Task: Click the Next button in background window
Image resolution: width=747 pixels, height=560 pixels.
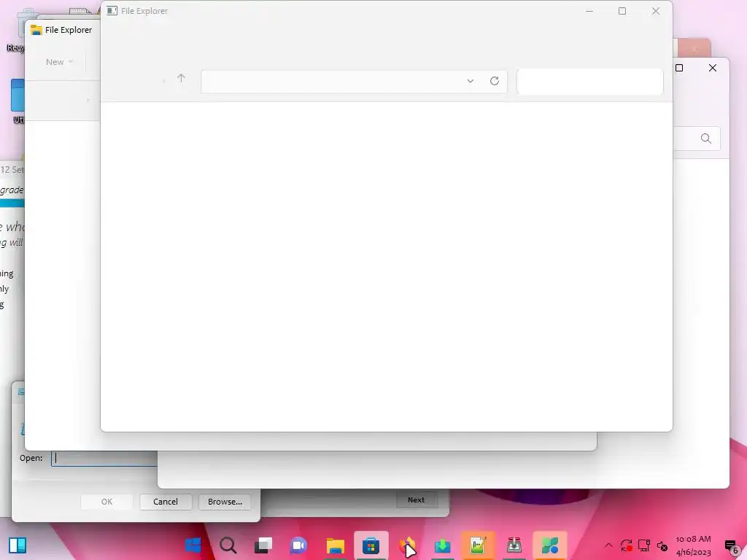Action: [416, 500]
